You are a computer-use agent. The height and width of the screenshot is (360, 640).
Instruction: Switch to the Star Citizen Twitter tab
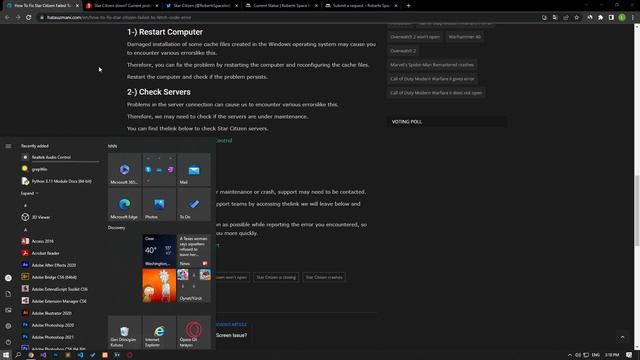point(202,6)
